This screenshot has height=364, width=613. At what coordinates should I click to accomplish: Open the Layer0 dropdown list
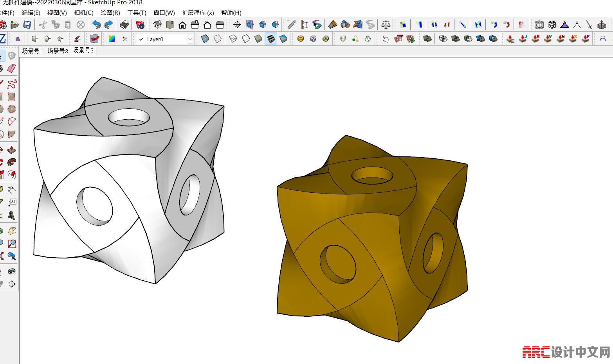point(190,39)
